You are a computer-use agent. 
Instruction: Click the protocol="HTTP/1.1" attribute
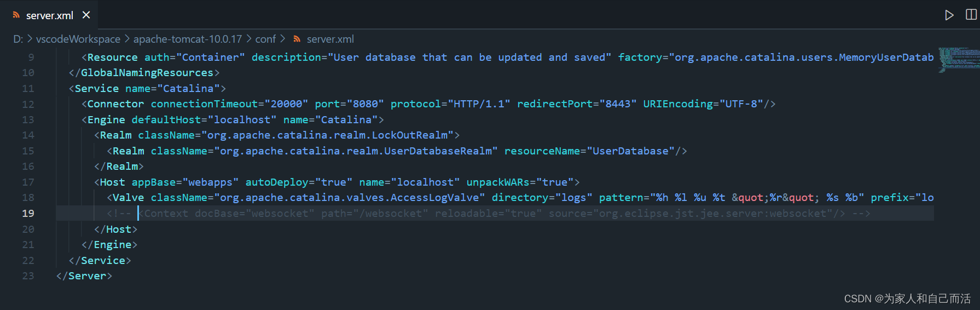451,104
